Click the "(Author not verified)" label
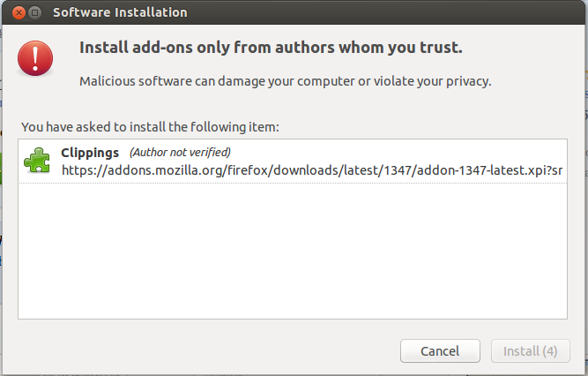 180,153
